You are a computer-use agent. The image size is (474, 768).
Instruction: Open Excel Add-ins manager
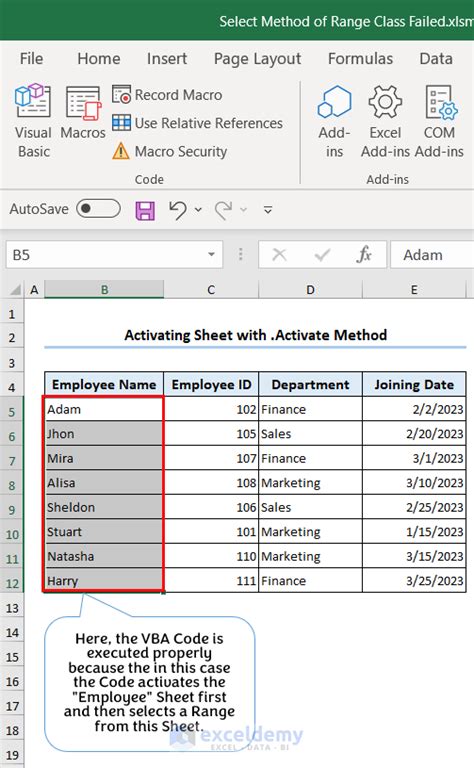tap(385, 121)
